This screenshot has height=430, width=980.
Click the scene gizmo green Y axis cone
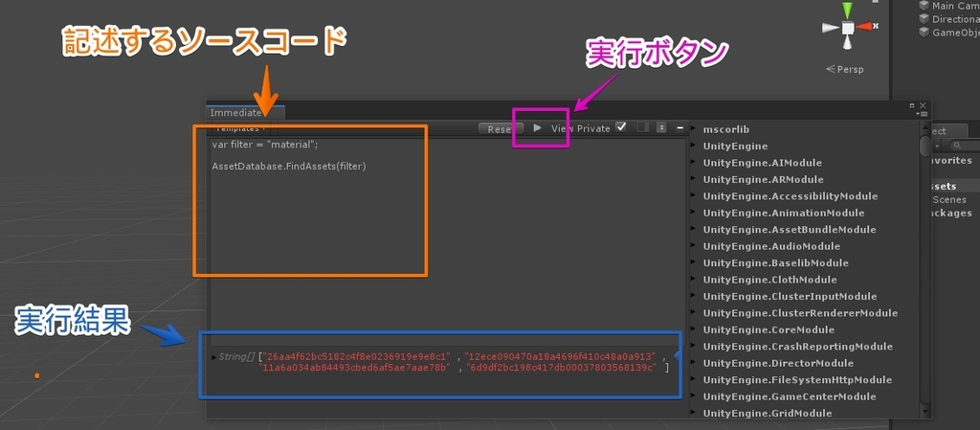pyautogui.click(x=847, y=11)
